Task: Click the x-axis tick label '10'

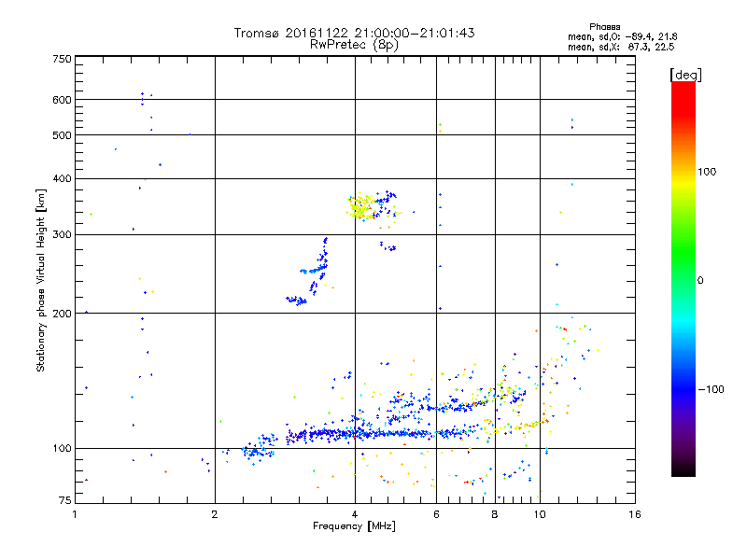Action: coord(540,514)
